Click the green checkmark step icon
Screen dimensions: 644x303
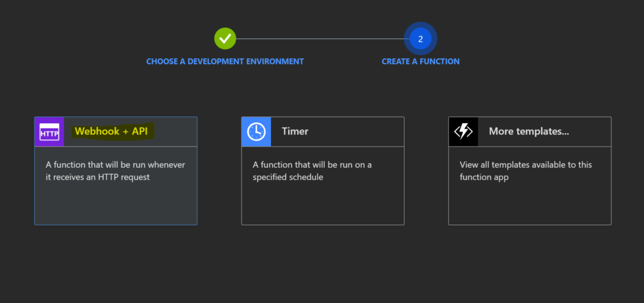(x=225, y=38)
